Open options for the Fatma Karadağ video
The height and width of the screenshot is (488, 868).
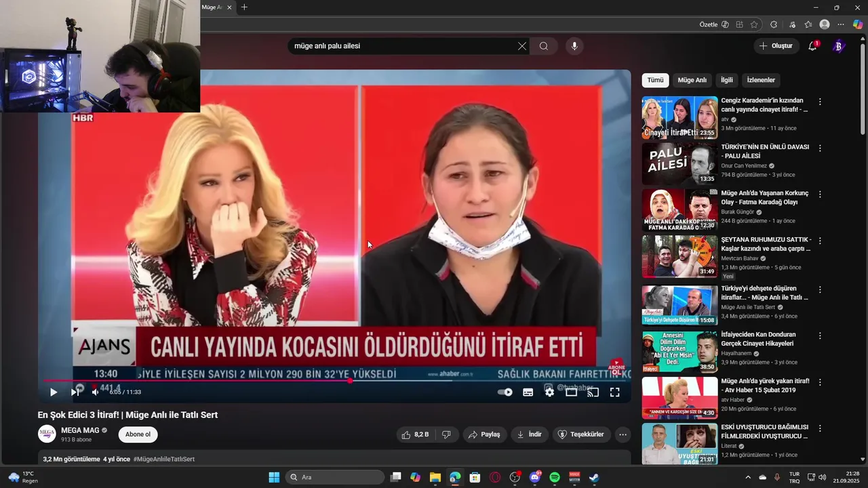click(820, 194)
